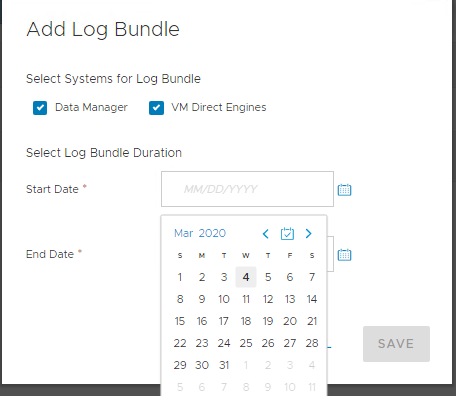The width and height of the screenshot is (456, 396).
Task: Pick March 15 in the calendar
Action: (x=180, y=321)
